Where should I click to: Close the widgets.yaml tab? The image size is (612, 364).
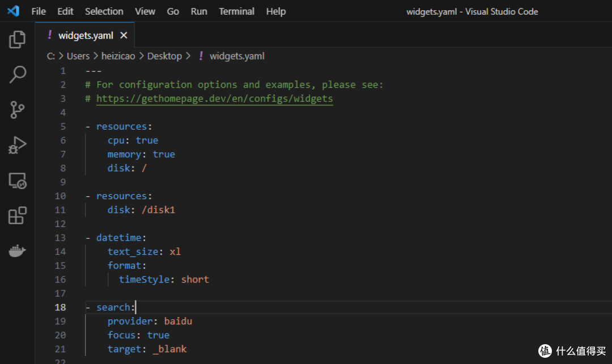pos(124,36)
